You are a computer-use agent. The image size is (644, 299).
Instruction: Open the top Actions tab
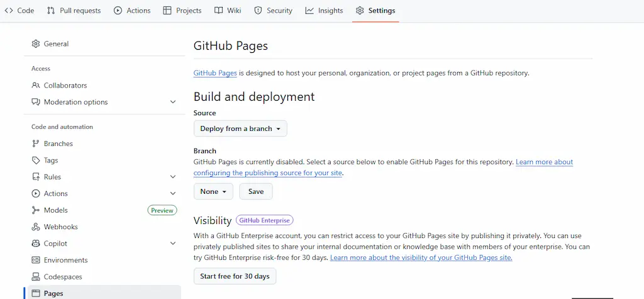[x=132, y=11]
